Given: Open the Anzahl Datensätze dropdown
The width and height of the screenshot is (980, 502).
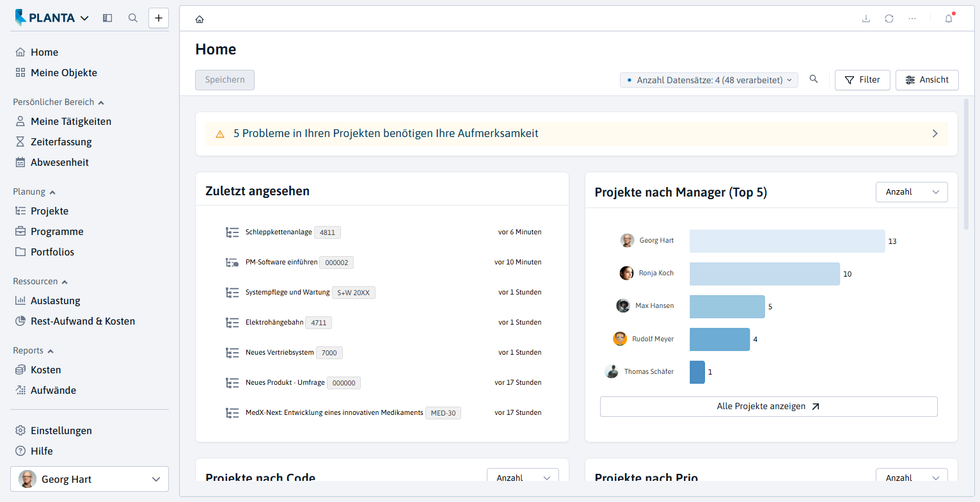Looking at the screenshot, I should pyautogui.click(x=709, y=80).
